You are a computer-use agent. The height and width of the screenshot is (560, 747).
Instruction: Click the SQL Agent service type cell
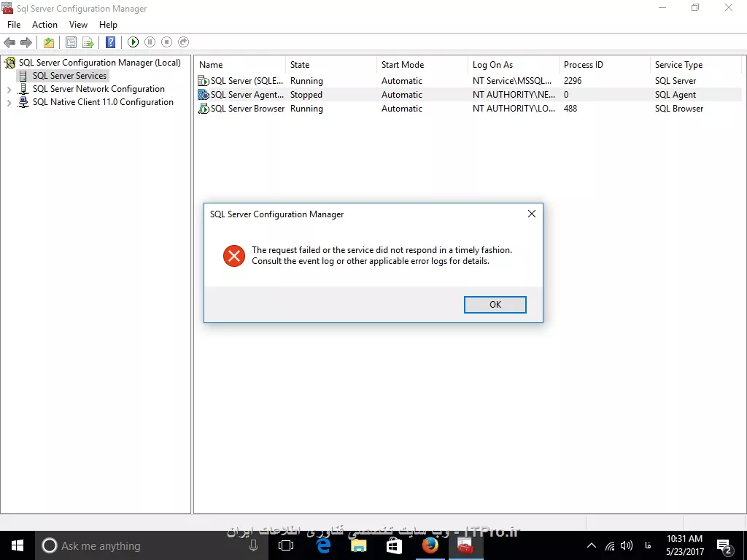tap(676, 95)
